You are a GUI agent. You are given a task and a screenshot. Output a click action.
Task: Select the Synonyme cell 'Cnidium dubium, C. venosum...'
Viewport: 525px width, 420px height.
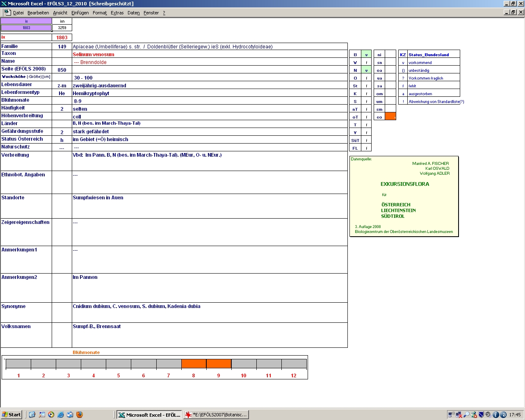pos(210,313)
